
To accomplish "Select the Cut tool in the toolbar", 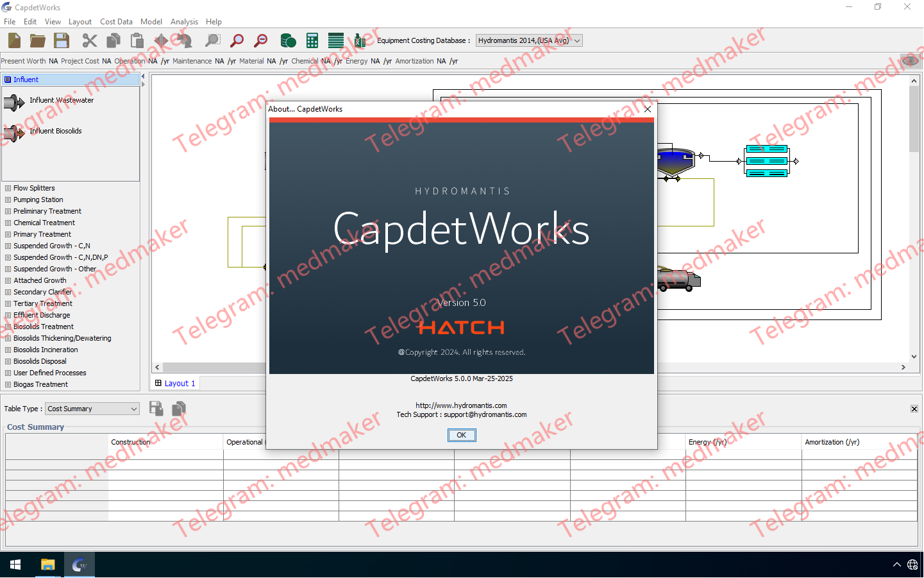I will coord(89,40).
